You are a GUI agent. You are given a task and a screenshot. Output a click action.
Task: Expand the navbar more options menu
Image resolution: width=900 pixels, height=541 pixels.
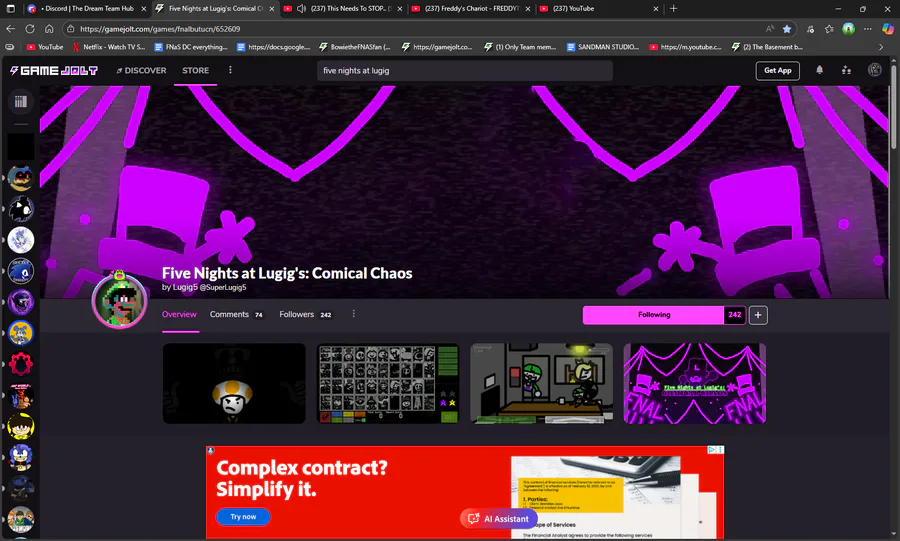click(x=230, y=70)
